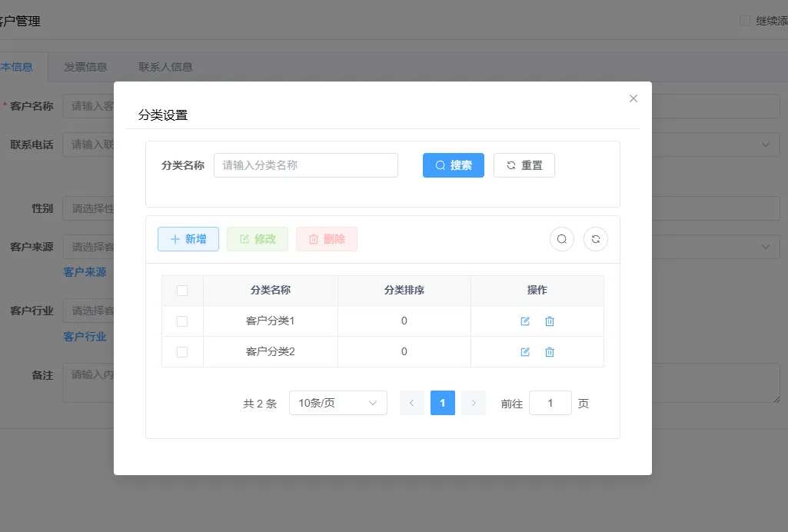Viewport: 788px width, 532px height.
Task: Click the 新增 add button
Action: (188, 239)
